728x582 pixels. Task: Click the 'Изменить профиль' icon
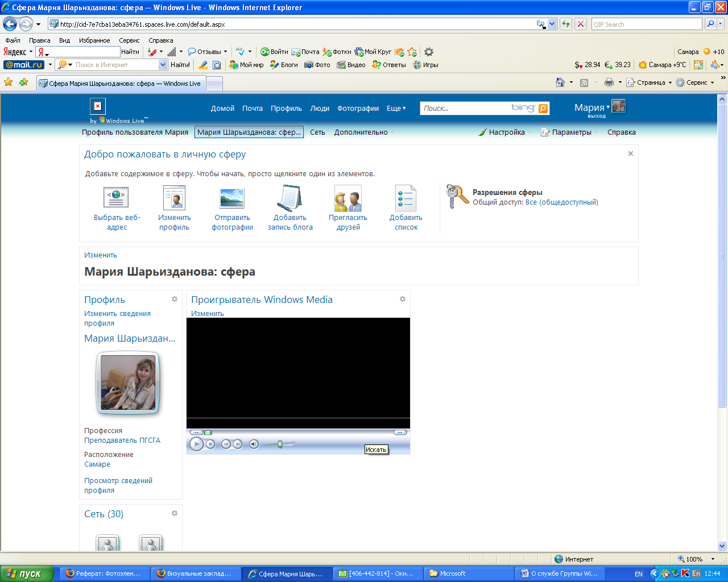pyautogui.click(x=174, y=198)
